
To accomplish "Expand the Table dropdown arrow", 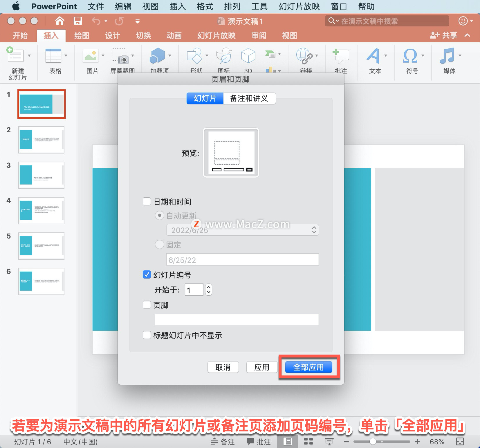I will point(66,55).
